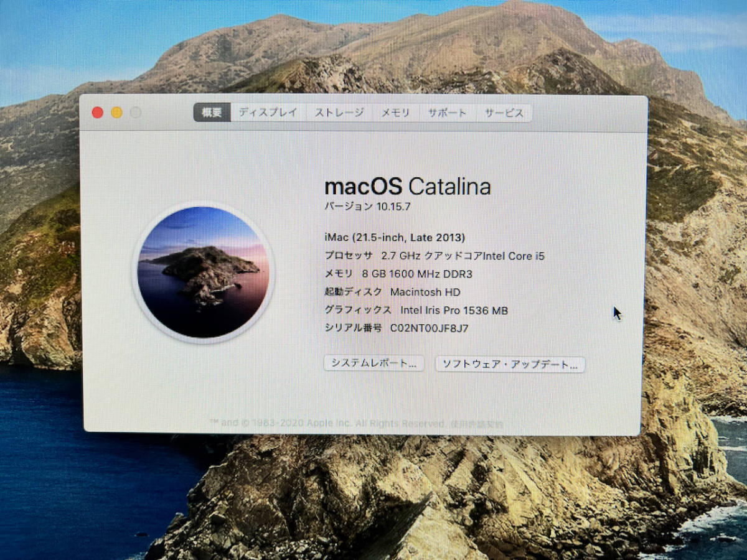Close the About This Mac window
The image size is (747, 560).
(x=98, y=113)
